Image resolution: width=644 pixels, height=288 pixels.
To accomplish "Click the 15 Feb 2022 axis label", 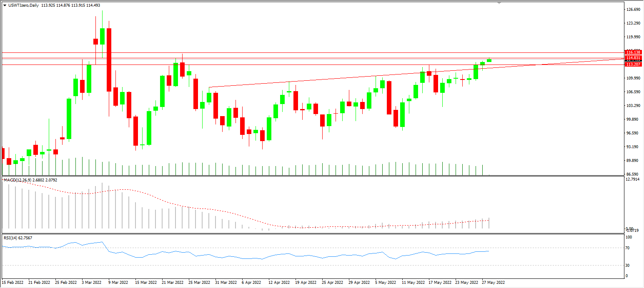I will tap(13, 283).
